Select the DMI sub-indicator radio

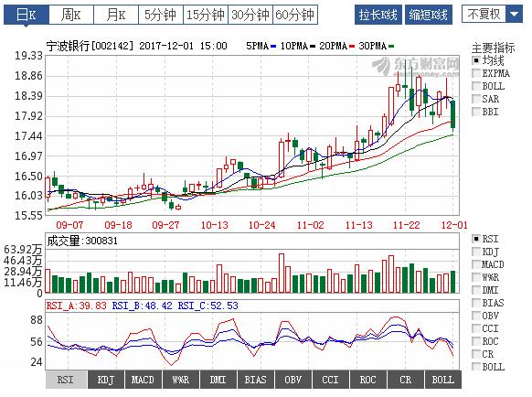tap(476, 290)
